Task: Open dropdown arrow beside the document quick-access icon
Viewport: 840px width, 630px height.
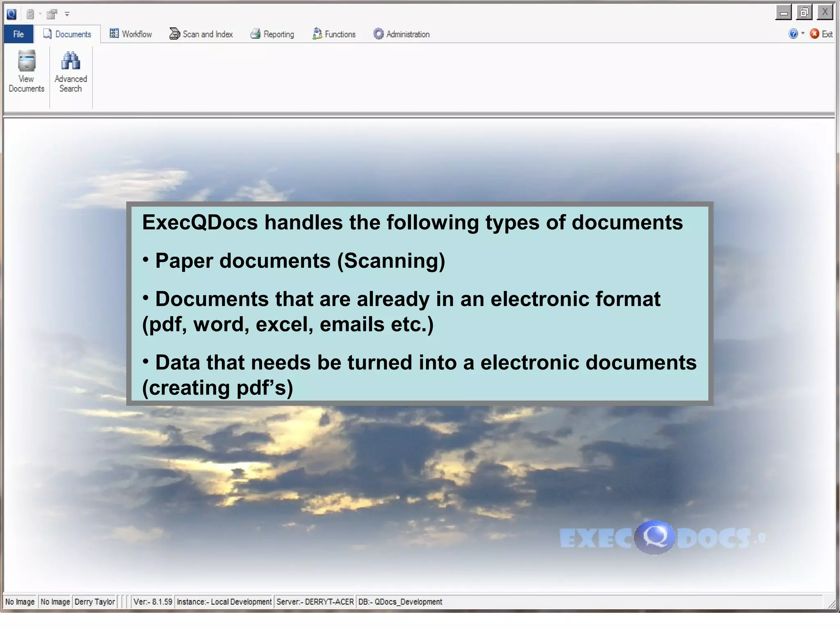Action: pyautogui.click(x=40, y=14)
